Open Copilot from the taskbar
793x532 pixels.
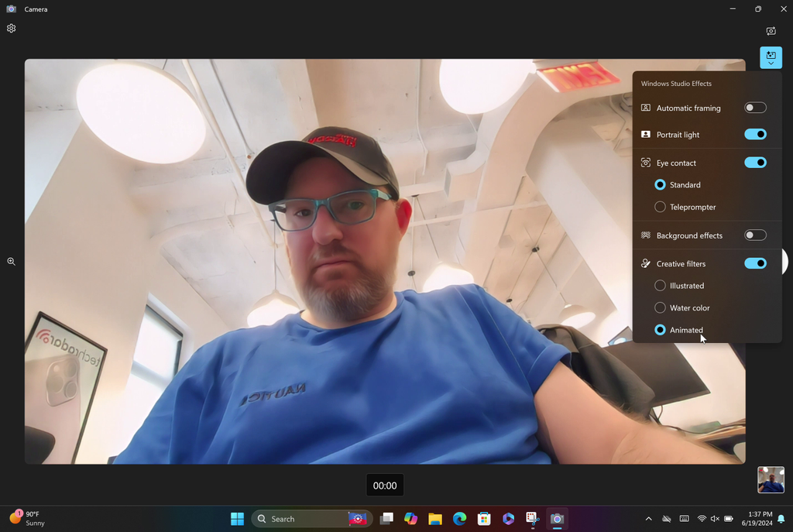pos(410,519)
